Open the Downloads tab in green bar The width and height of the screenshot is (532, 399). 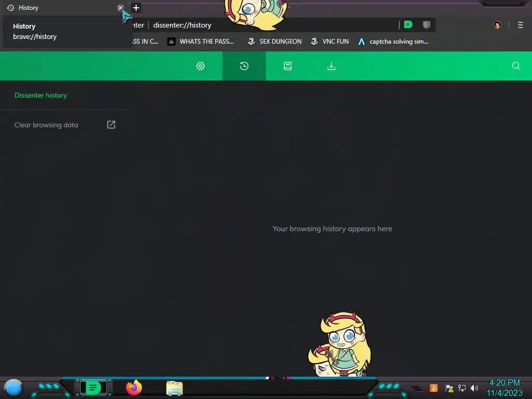(x=331, y=66)
